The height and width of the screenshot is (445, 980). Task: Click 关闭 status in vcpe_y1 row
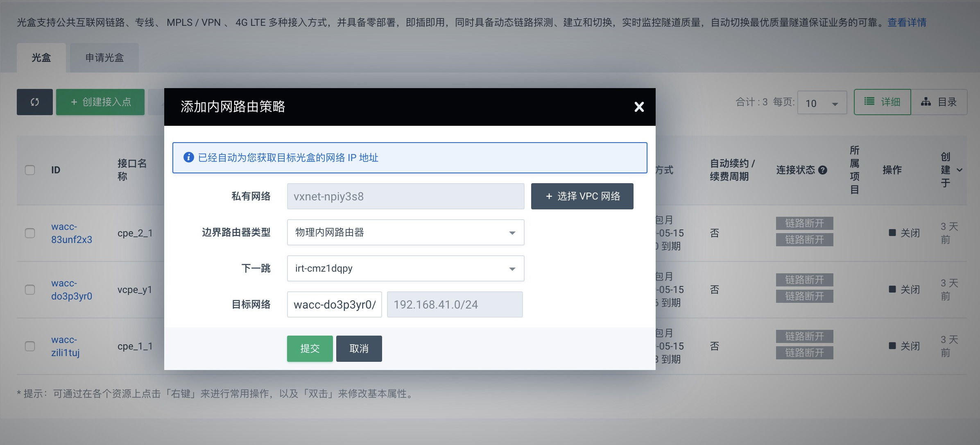[x=904, y=290]
